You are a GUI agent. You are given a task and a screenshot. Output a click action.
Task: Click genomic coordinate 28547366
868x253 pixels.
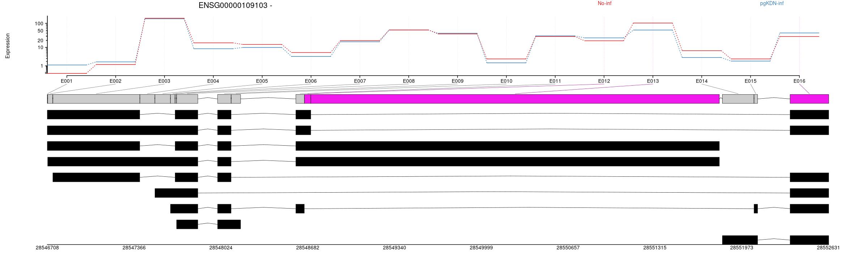[134, 248]
